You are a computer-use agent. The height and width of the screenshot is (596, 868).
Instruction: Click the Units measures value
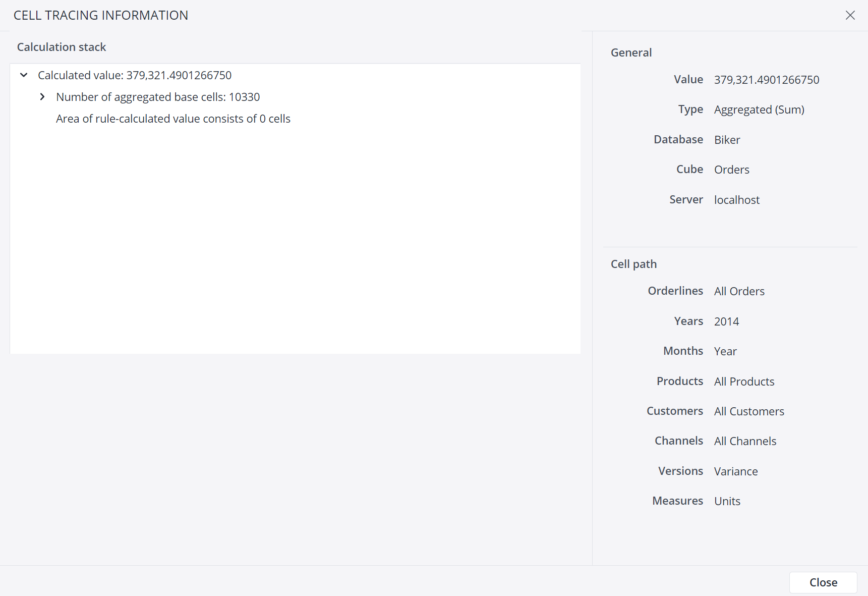coord(727,501)
